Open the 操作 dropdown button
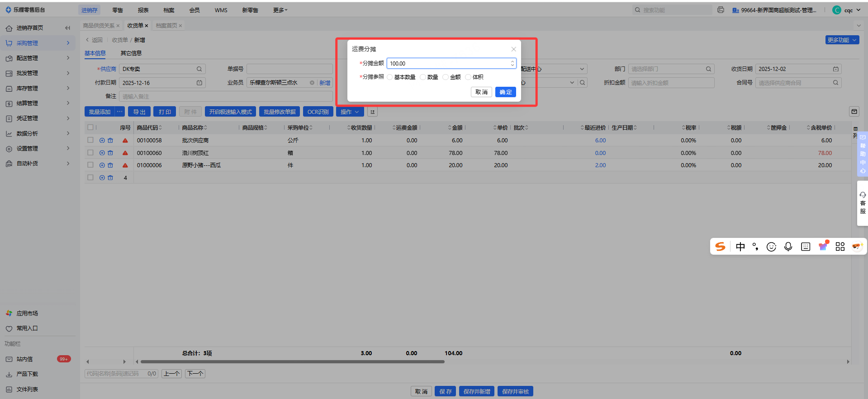868x399 pixels. 350,112
